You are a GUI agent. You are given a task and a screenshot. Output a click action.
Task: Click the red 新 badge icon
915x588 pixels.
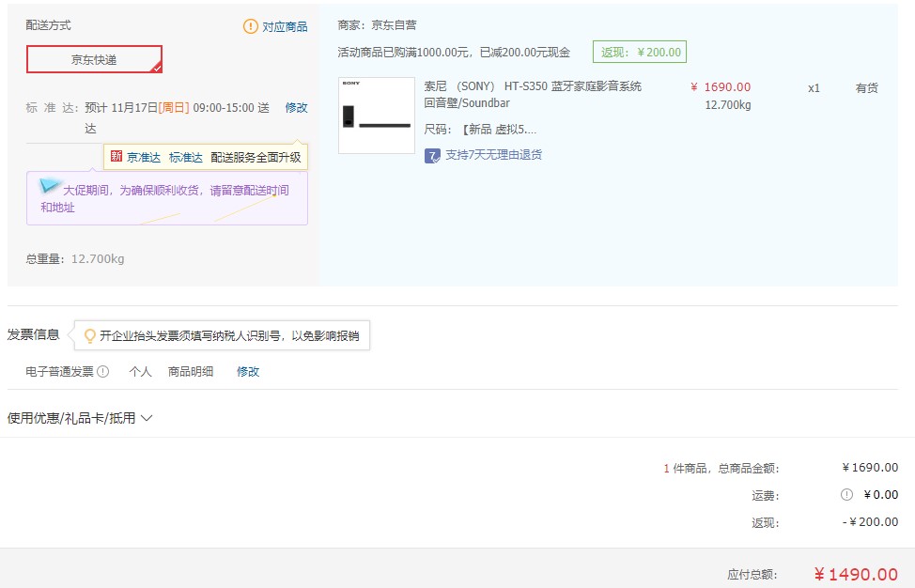tap(116, 156)
